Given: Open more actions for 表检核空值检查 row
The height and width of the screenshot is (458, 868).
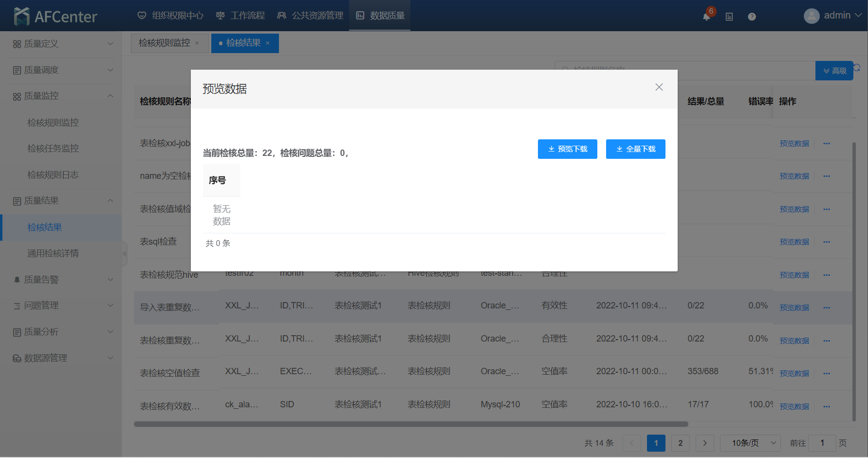Looking at the screenshot, I should tap(826, 373).
